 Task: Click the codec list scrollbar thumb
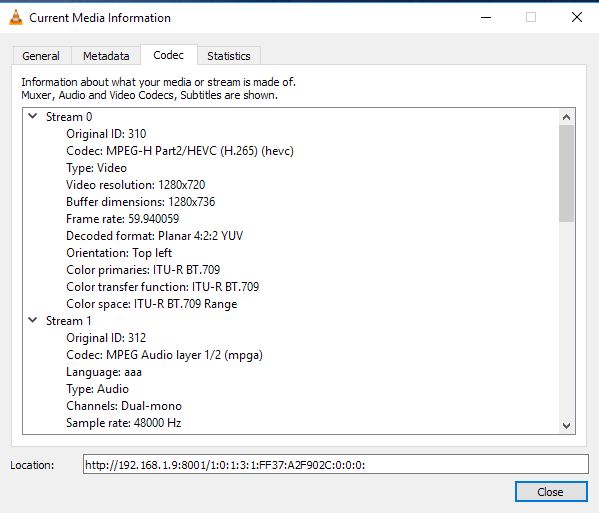567,173
